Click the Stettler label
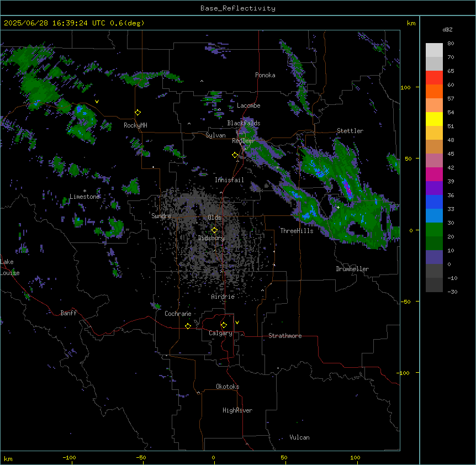The width and height of the screenshot is (476, 465). click(350, 131)
